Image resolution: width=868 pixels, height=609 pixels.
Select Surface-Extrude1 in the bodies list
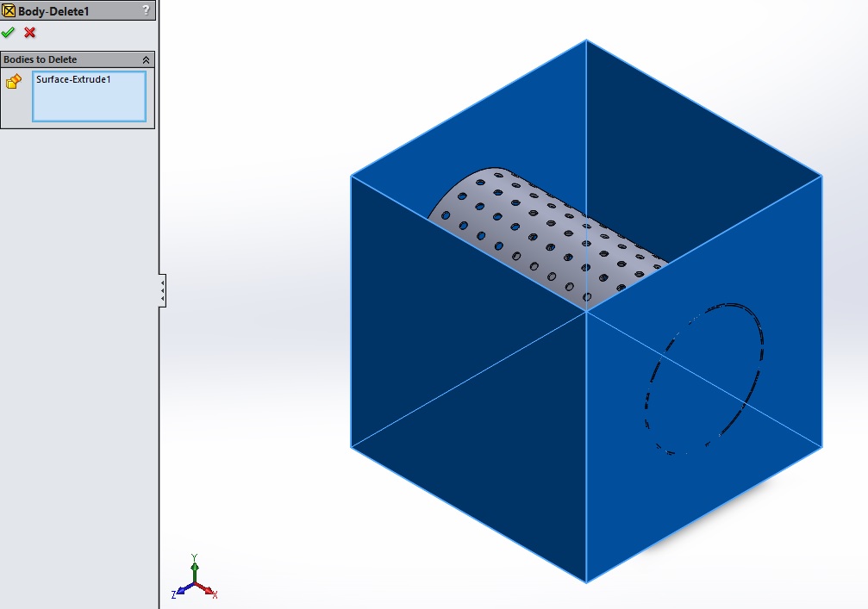pyautogui.click(x=73, y=79)
